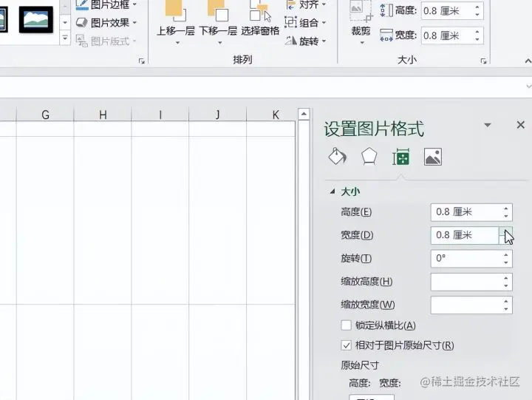Increase ribbon Height spinner value

[477, 7]
